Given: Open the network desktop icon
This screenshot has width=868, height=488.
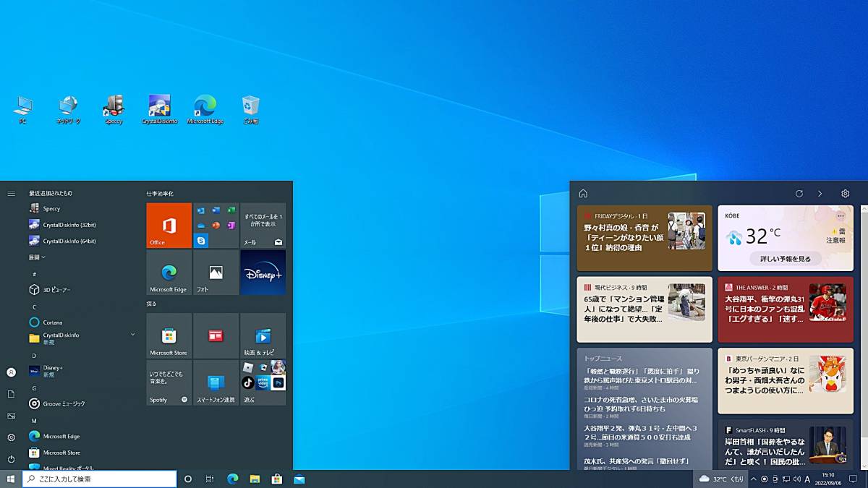Looking at the screenshot, I should 69,109.
